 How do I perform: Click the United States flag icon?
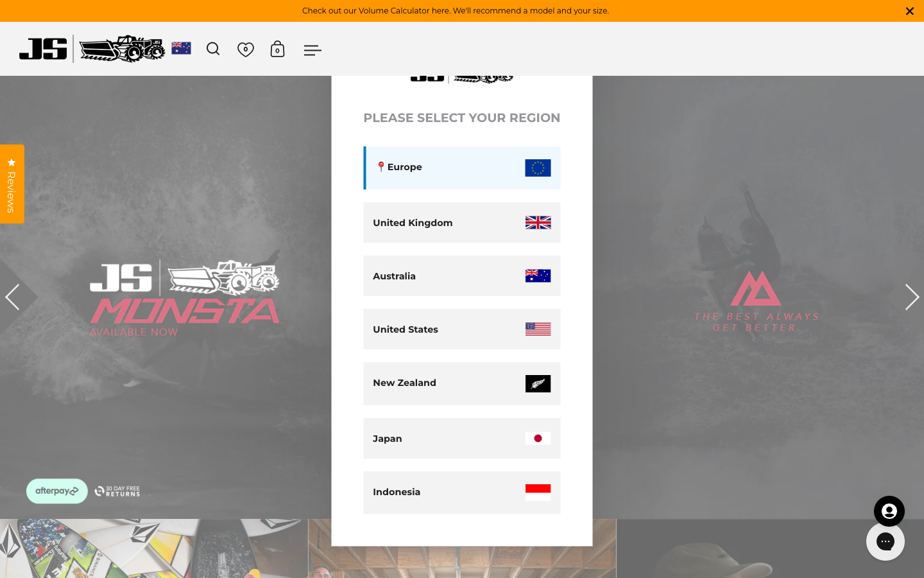[x=538, y=329]
